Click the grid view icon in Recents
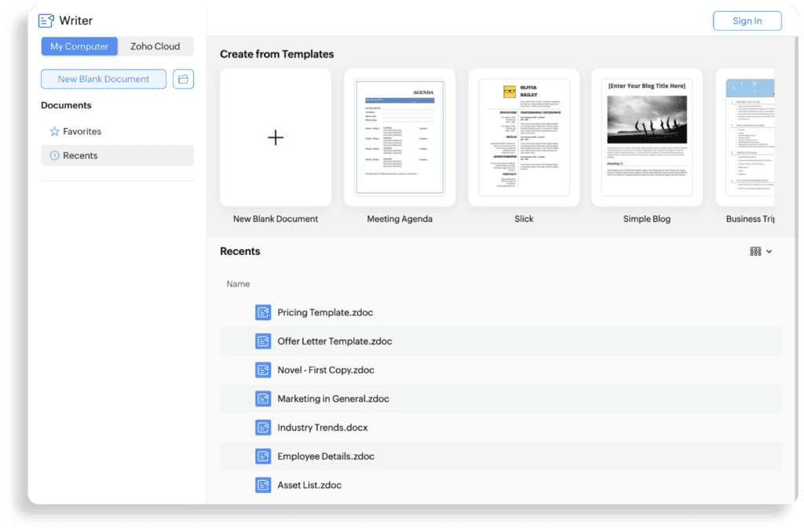804x532 pixels. coord(755,251)
